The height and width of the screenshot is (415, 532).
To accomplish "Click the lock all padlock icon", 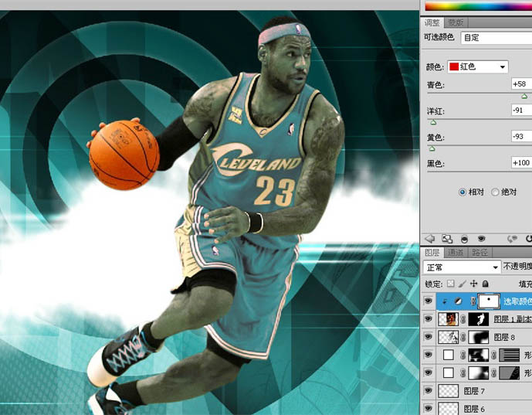I will coord(485,284).
